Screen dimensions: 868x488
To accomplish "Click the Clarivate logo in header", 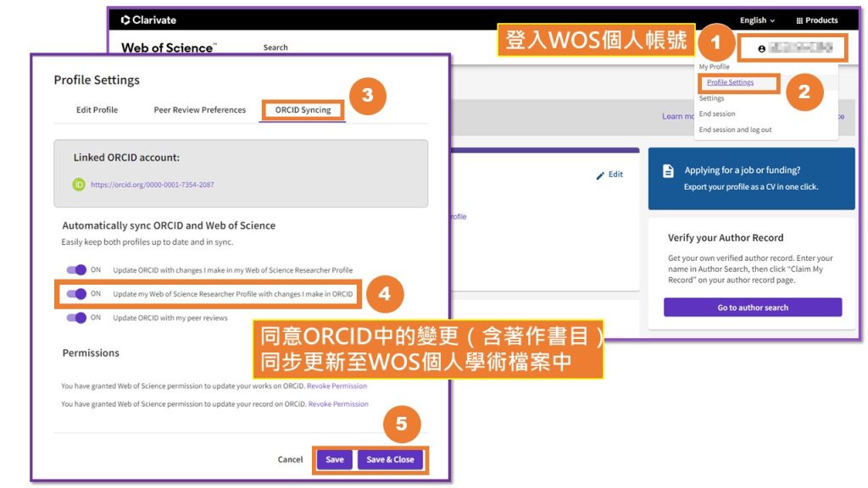I will [148, 20].
